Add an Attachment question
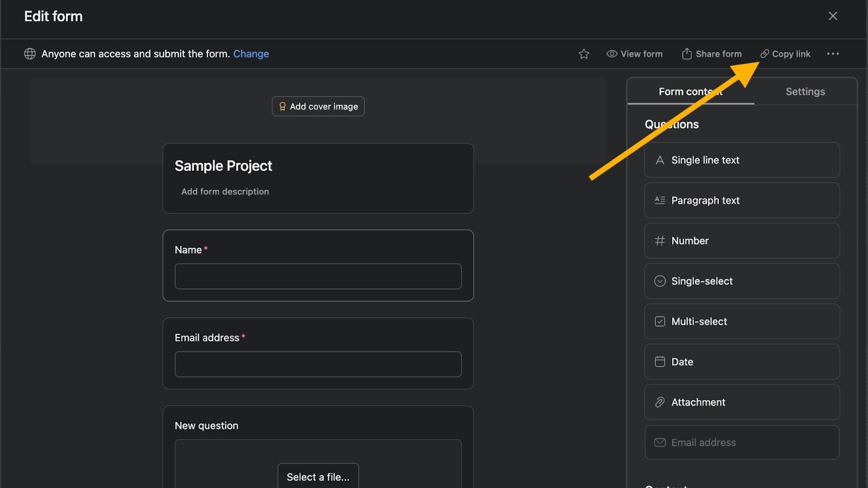 click(742, 402)
